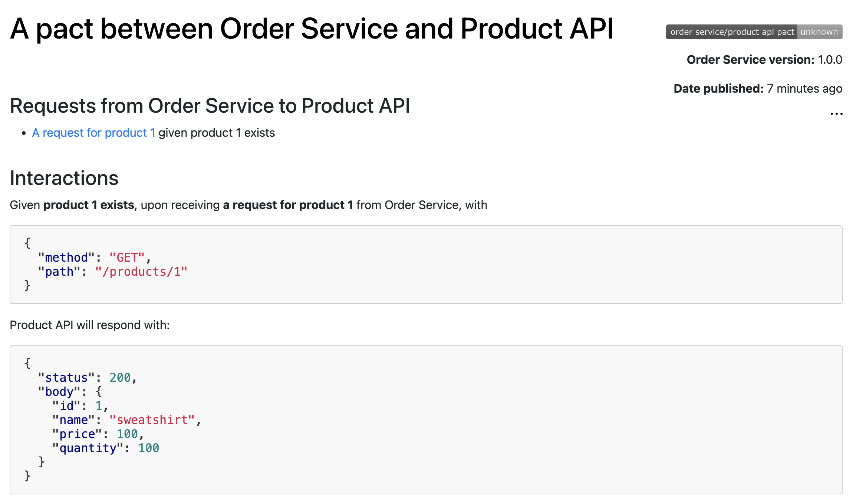Open the 'A request for product 1' link
The height and width of the screenshot is (504, 853).
[93, 133]
